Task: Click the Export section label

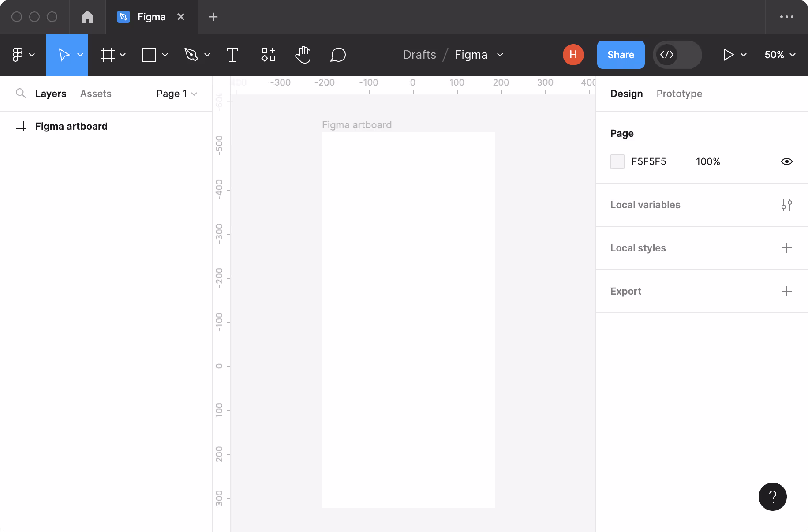Action: [x=626, y=291]
